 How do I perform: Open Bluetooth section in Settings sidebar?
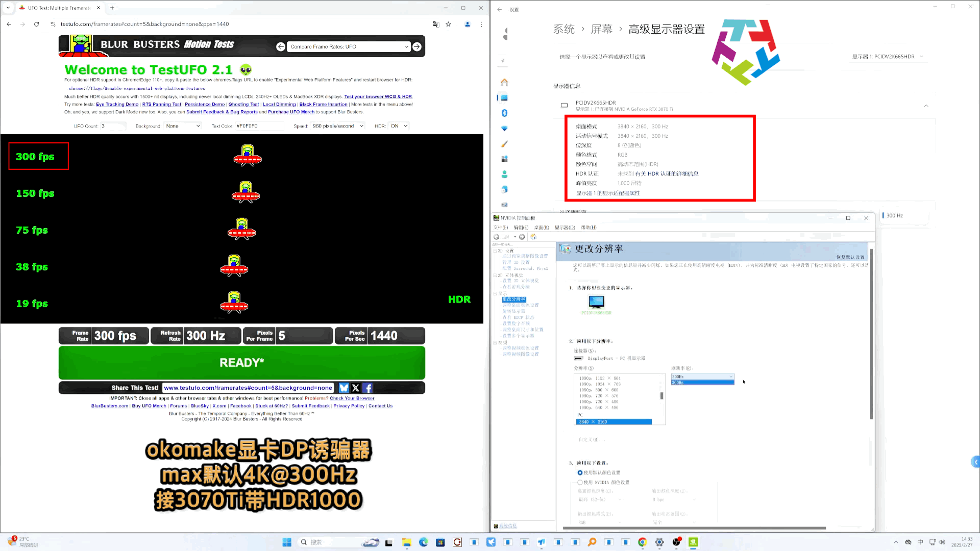pyautogui.click(x=504, y=113)
